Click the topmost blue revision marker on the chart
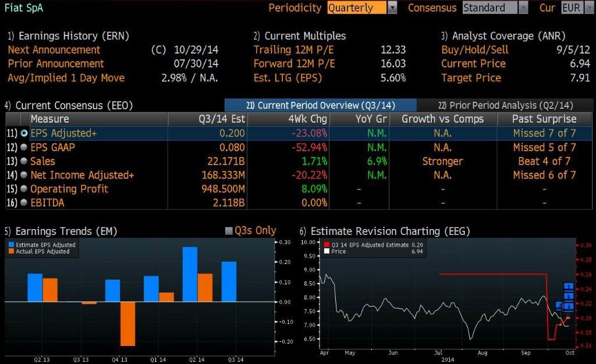 coord(569,287)
